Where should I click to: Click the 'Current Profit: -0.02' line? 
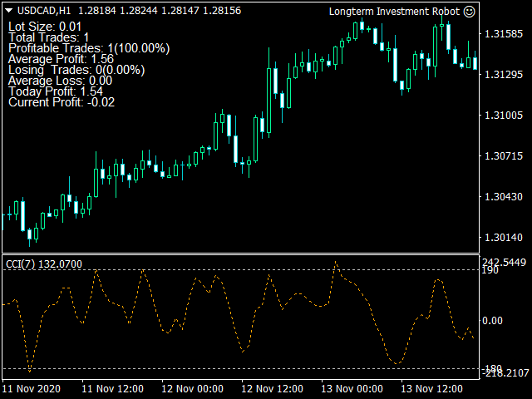coord(62,102)
